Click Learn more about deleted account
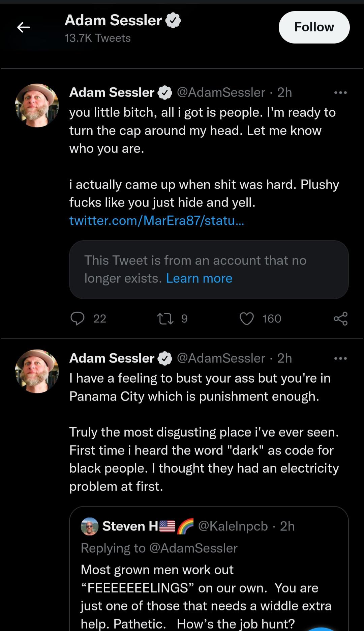Viewport: 364px width, 631px height. click(199, 278)
